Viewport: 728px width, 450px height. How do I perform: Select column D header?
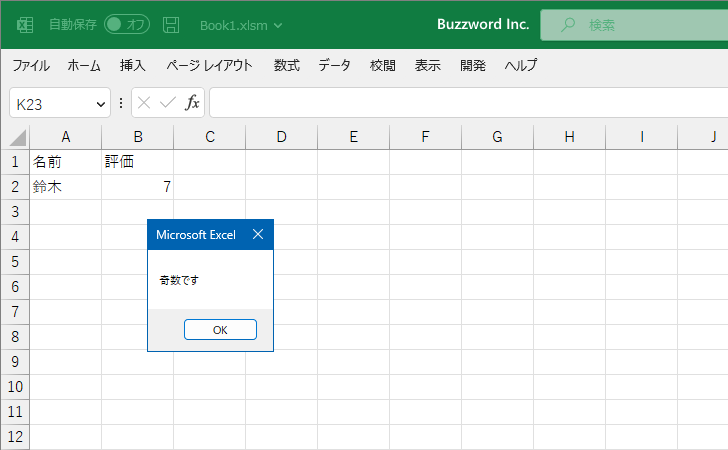click(x=281, y=137)
